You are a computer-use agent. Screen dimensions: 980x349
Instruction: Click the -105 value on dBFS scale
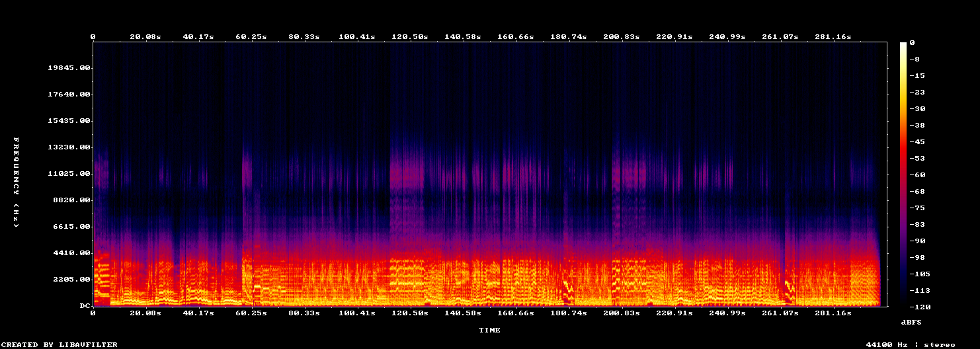tap(920, 274)
